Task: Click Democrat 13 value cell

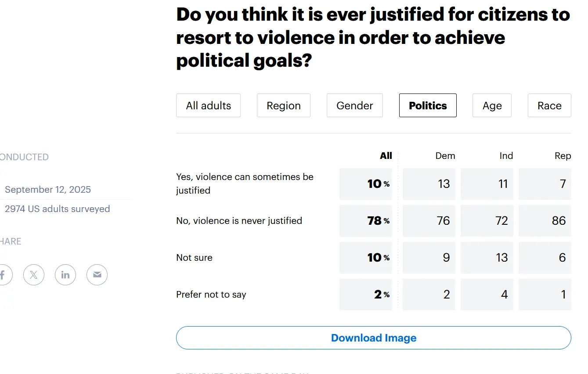Action: point(429,184)
